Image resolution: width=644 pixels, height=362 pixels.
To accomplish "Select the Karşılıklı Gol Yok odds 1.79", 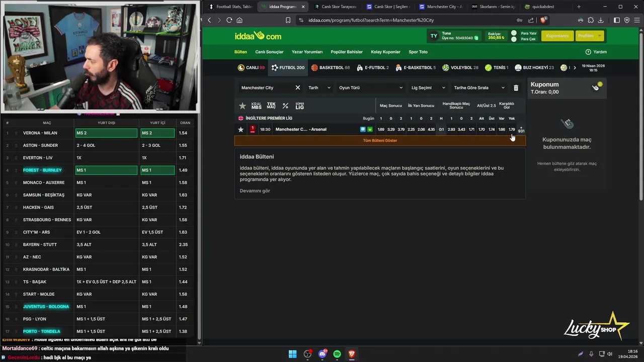I will pyautogui.click(x=512, y=129).
